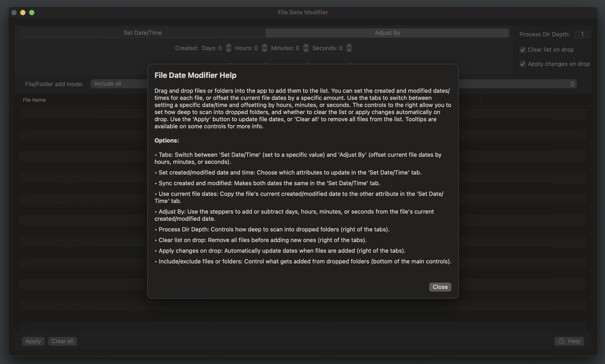
Task: Decrement the Hours stepper down arrow
Action: (x=264, y=50)
